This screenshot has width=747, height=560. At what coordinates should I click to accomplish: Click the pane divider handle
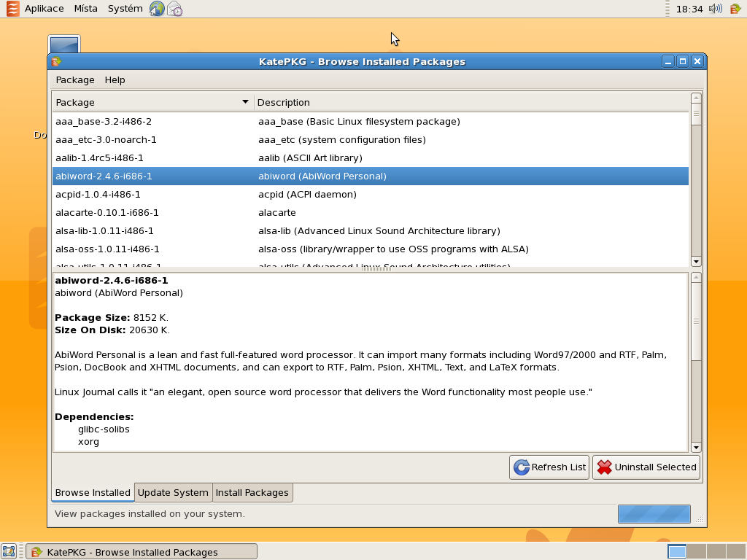(x=376, y=269)
